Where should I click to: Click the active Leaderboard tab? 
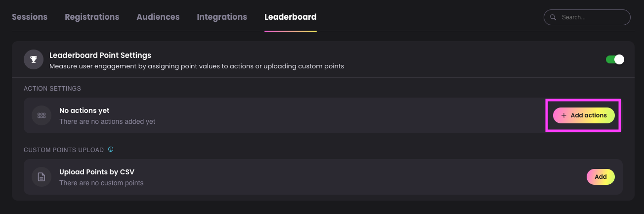pyautogui.click(x=291, y=17)
